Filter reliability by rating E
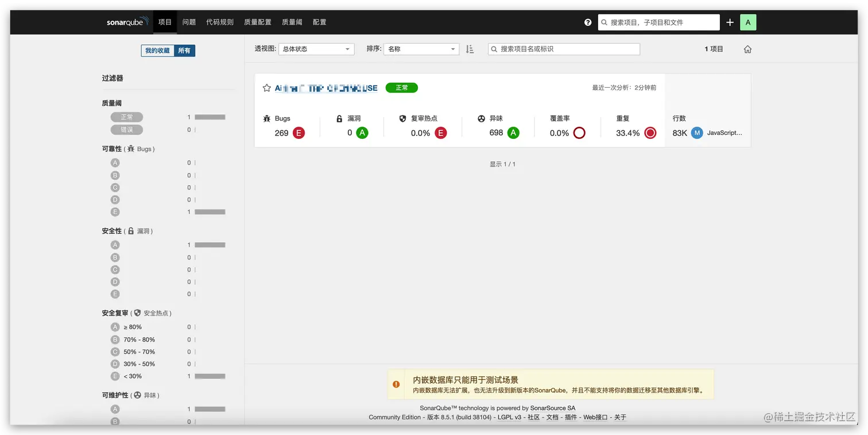 point(115,212)
